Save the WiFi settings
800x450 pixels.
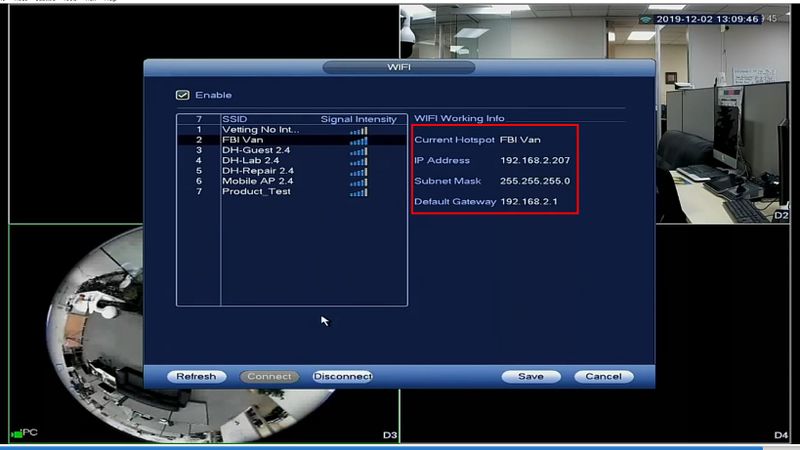531,377
